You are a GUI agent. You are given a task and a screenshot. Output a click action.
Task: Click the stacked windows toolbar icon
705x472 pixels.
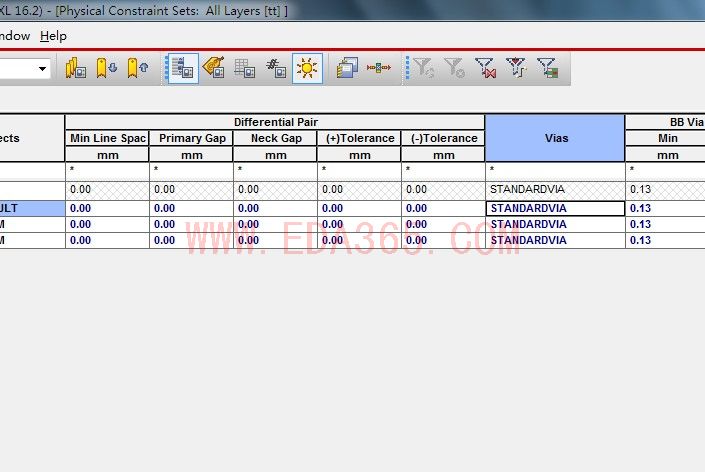347,68
